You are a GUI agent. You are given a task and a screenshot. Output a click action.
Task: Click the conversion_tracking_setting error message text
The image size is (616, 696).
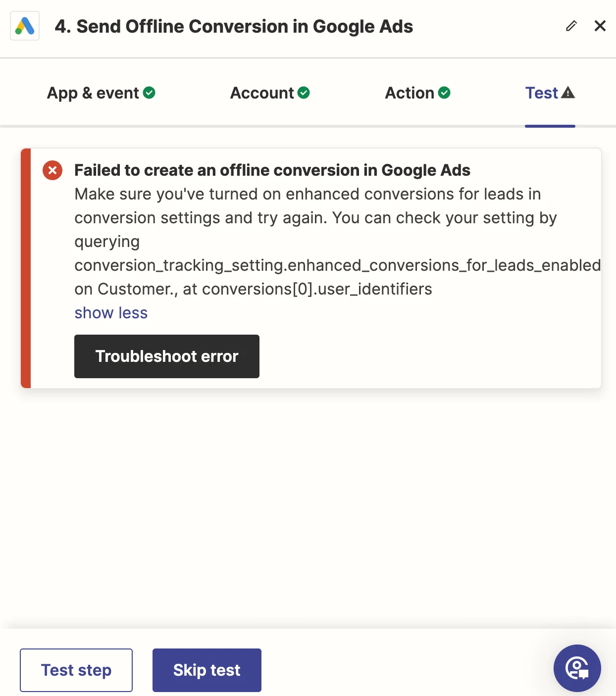pos(337,265)
